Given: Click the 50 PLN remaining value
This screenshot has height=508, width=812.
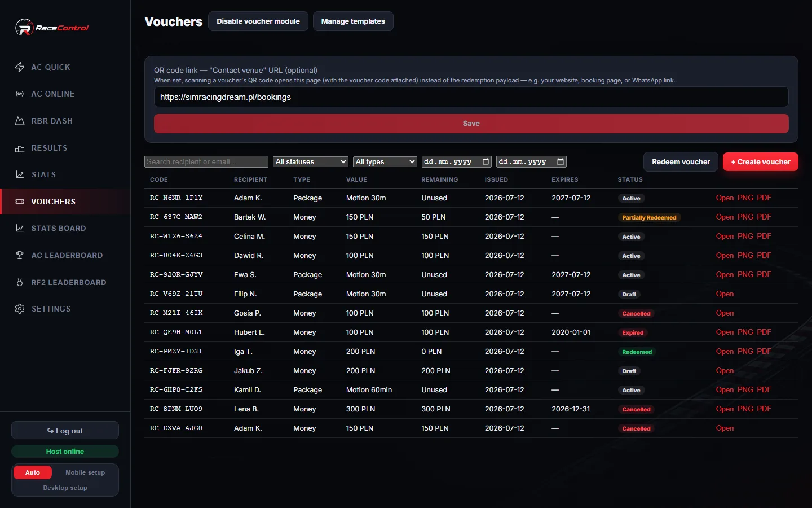Looking at the screenshot, I should [x=434, y=217].
